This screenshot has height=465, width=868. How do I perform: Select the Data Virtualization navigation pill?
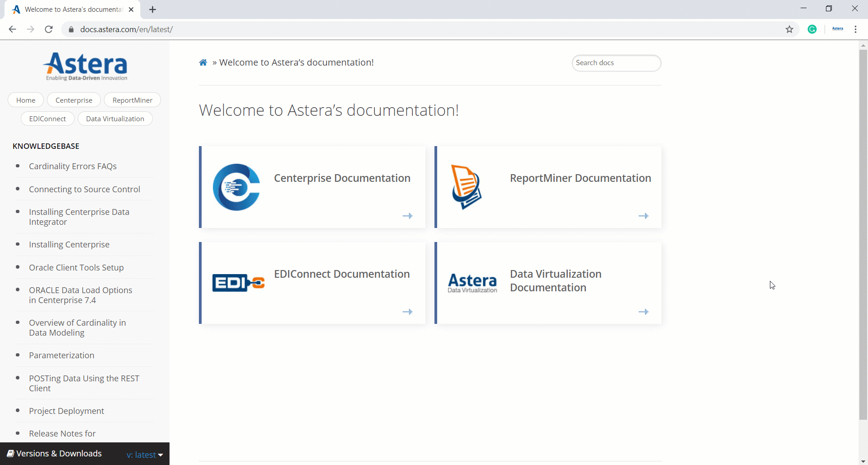[x=115, y=119]
